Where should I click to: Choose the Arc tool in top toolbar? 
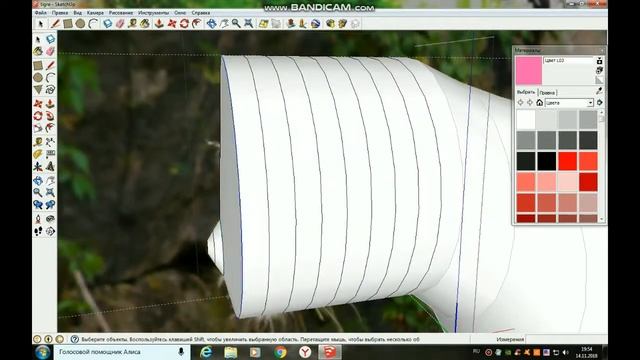(x=93, y=24)
